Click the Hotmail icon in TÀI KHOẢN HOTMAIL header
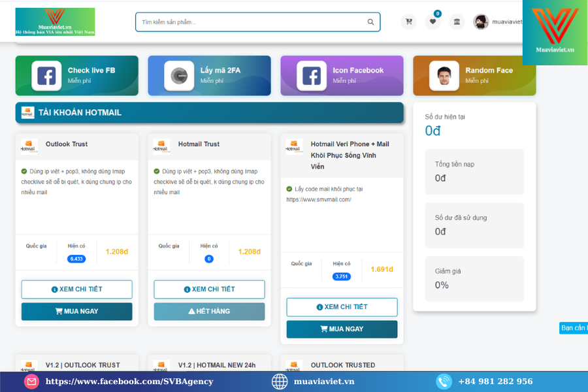Screen dimensions: 588x392 [x=27, y=112]
